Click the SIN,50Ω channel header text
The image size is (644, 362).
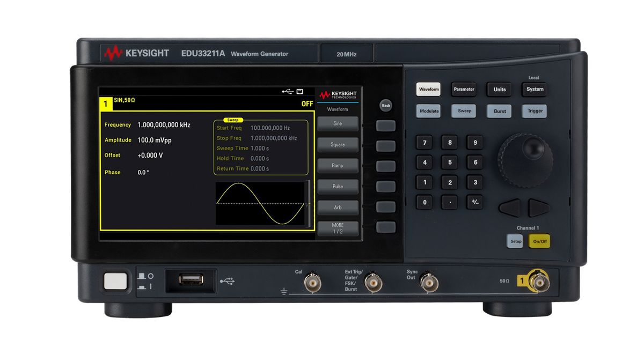(125, 100)
